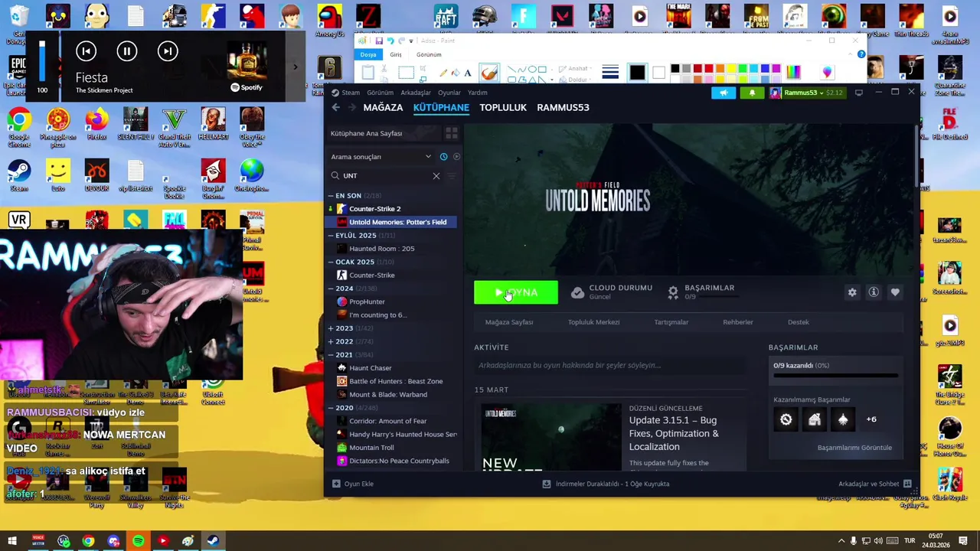
Task: Collapse the EN SON group
Action: [331, 196]
